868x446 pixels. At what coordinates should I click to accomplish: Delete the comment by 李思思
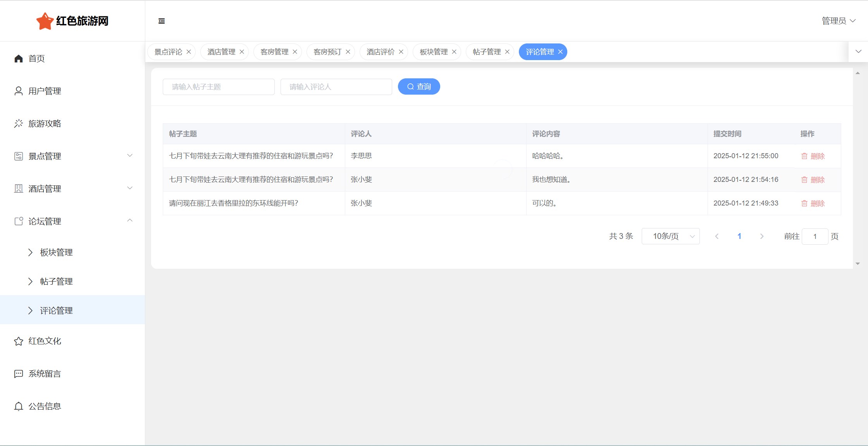[813, 156]
